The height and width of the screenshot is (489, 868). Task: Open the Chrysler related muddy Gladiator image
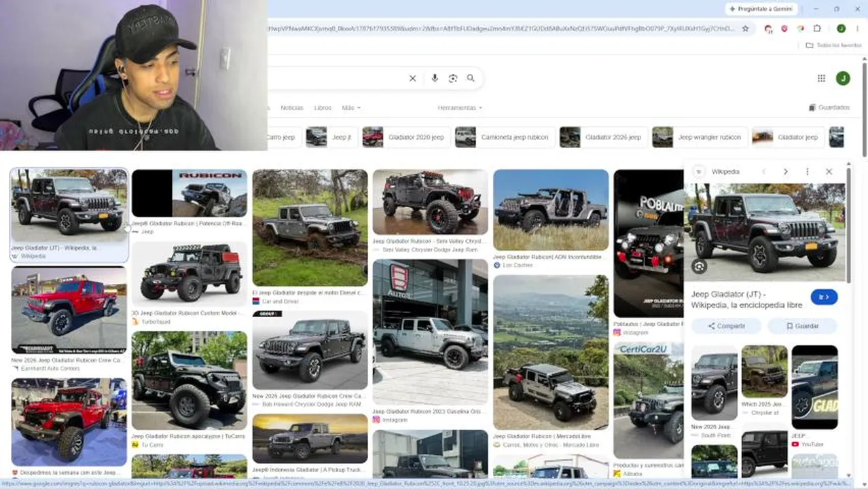764,372
